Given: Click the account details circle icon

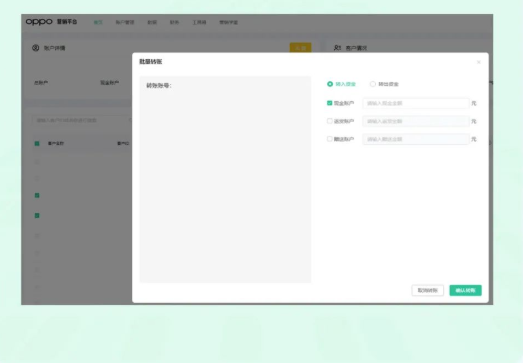Looking at the screenshot, I should (x=36, y=48).
